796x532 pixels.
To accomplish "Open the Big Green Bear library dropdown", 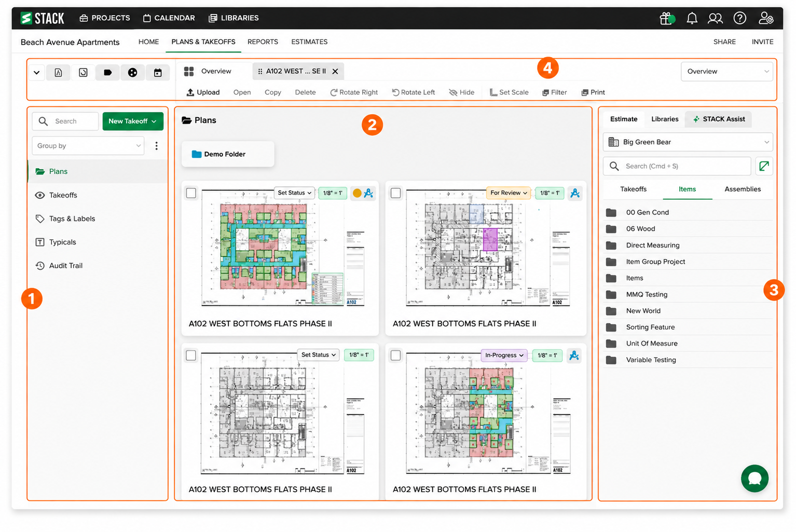I will [688, 142].
